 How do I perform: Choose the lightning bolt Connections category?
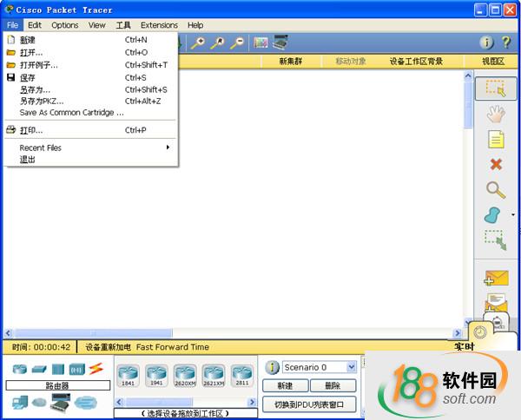pos(96,369)
